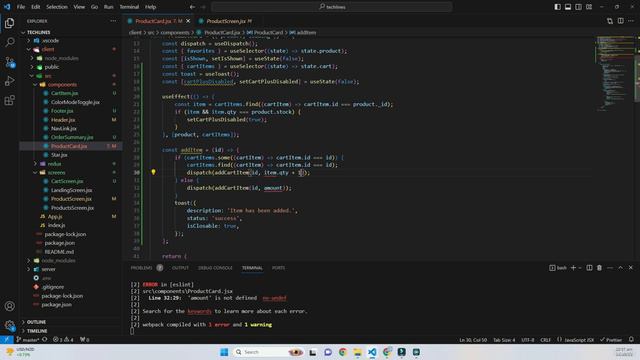
Task: Open the Help menu
Action: point(151,7)
